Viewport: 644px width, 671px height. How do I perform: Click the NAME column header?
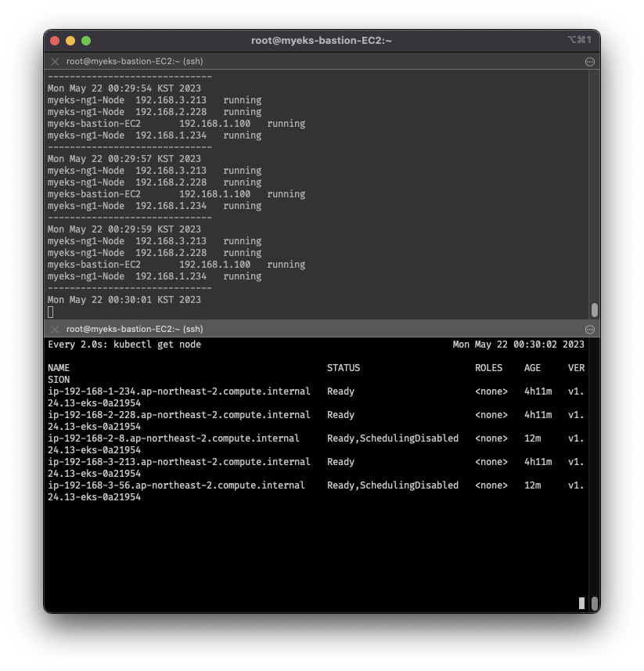pyautogui.click(x=59, y=368)
